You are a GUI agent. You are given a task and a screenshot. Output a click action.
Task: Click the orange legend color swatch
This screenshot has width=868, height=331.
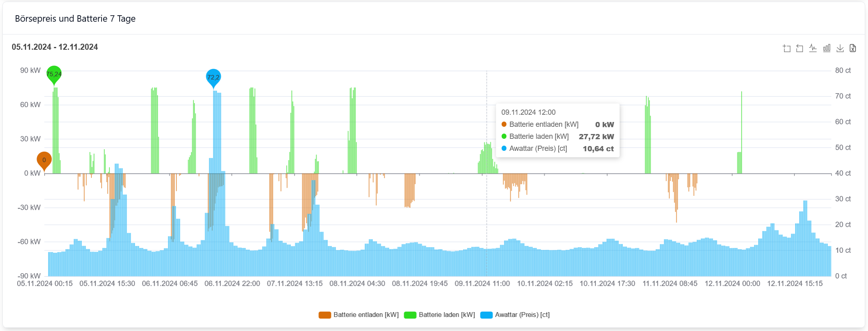coord(325,315)
